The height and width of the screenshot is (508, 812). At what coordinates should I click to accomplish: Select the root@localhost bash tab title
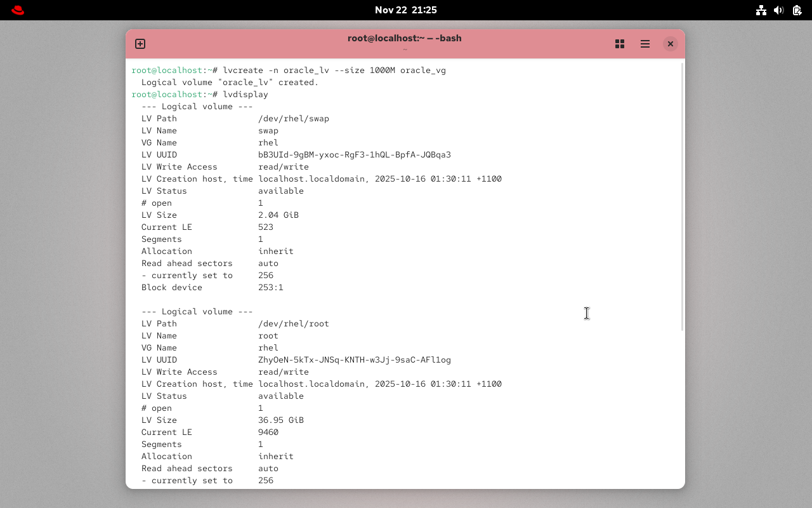click(x=404, y=38)
